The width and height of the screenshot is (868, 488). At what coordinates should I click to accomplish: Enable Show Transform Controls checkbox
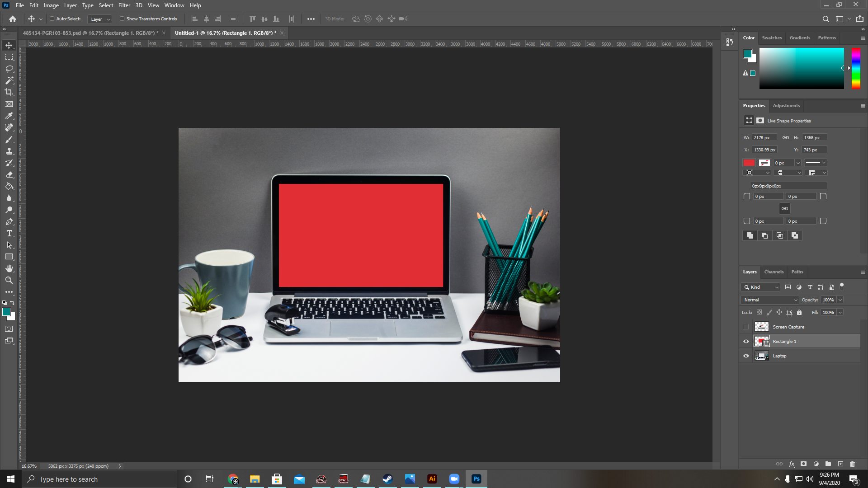122,19
